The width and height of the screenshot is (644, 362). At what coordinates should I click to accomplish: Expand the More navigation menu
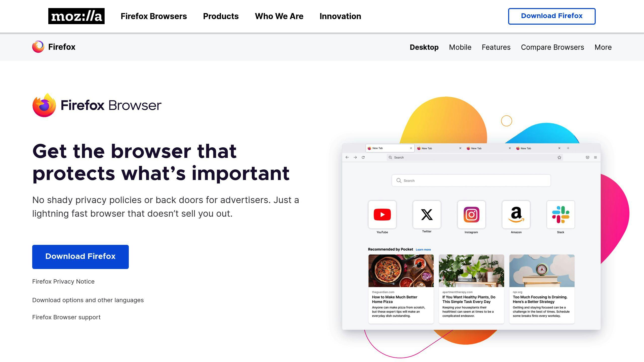click(x=603, y=47)
